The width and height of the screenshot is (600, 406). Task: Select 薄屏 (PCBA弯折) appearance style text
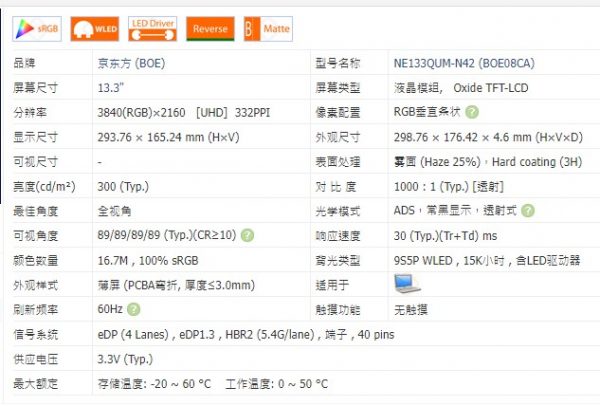(176, 285)
